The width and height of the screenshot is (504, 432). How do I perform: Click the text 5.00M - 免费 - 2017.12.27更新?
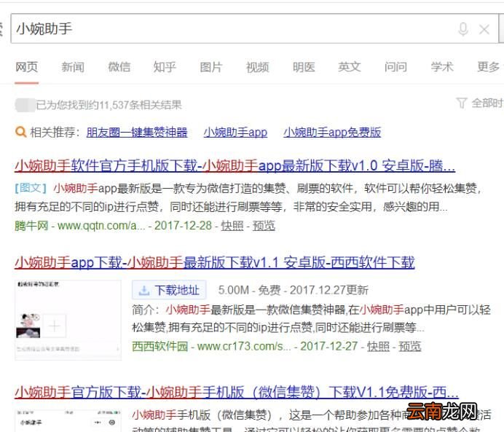pos(293,290)
